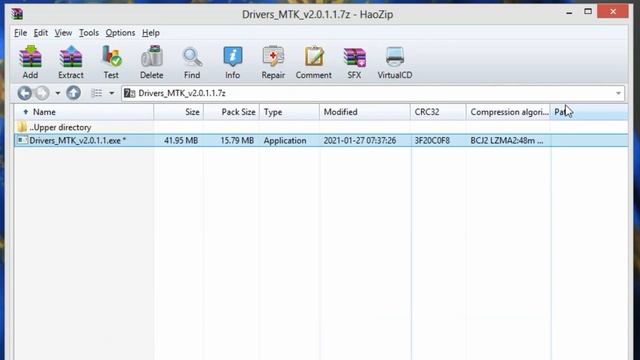The image size is (640, 360).
Task: Maximize the HaoZip window
Action: (588, 11)
